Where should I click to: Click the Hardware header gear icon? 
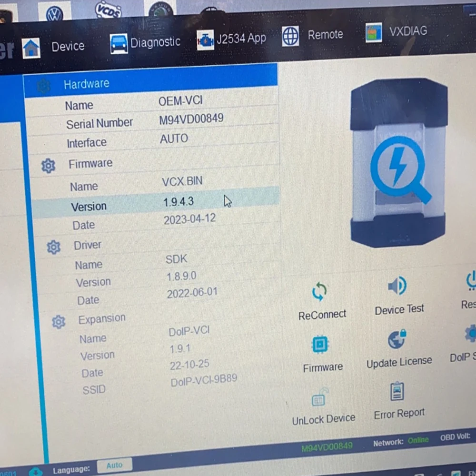[x=43, y=86]
